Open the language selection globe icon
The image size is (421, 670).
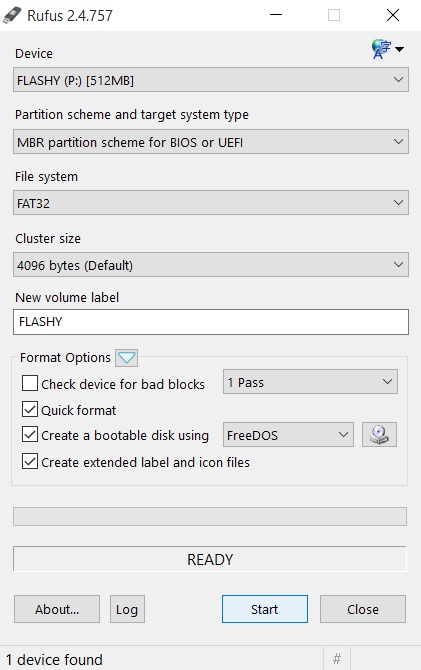point(386,49)
